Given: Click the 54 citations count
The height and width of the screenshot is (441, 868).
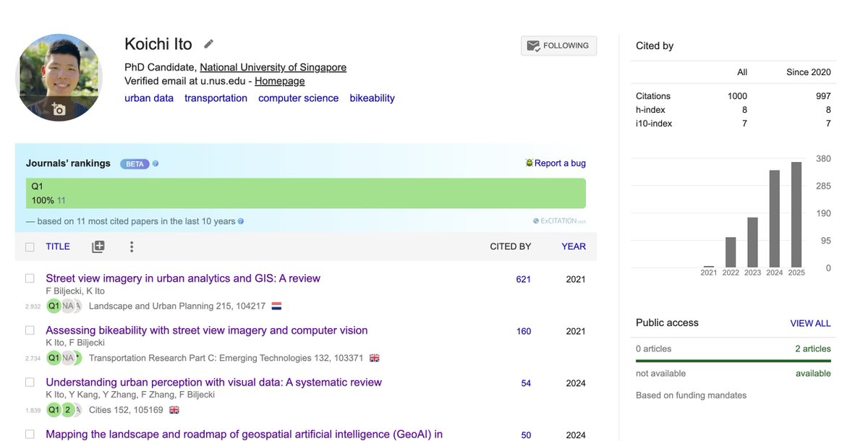Looking at the screenshot, I should [x=526, y=383].
